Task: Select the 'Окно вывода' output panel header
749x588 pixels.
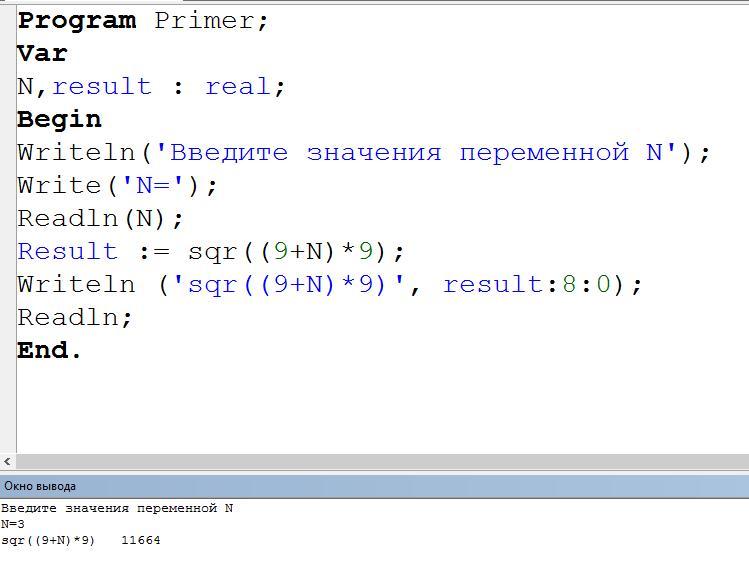Action: coord(40,486)
